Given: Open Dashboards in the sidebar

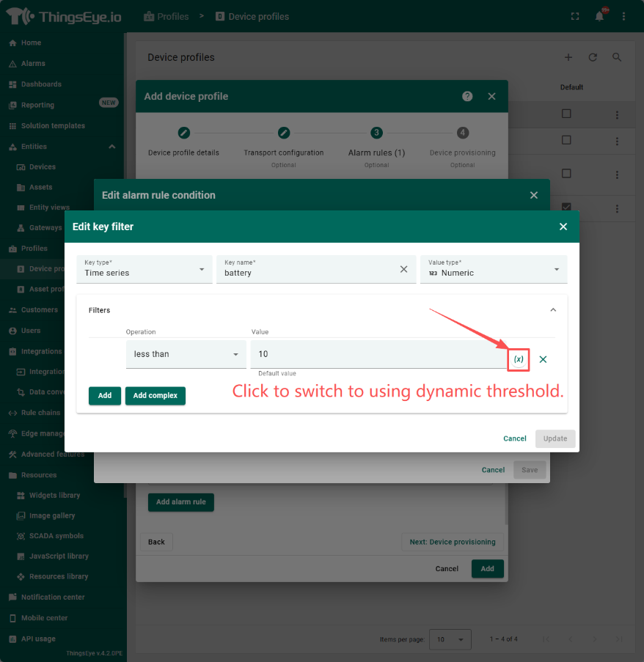Looking at the screenshot, I should coord(41,84).
